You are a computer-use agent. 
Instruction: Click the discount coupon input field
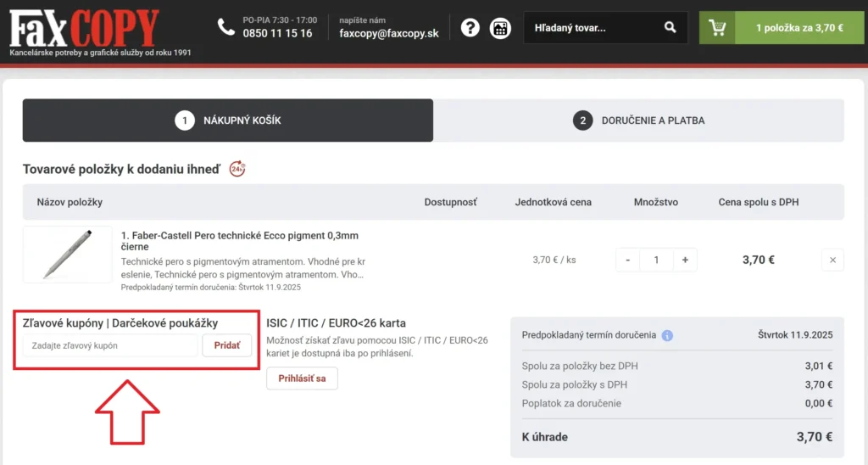[110, 346]
